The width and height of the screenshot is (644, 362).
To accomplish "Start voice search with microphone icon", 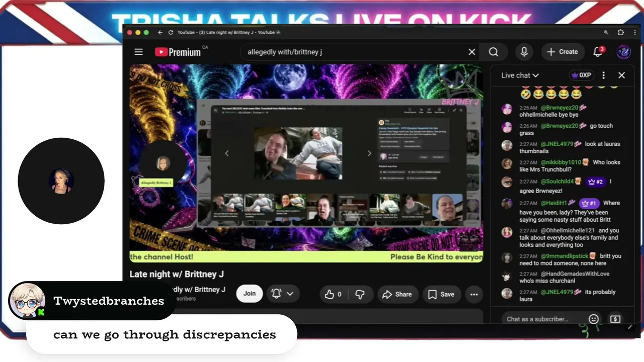I will tap(524, 52).
